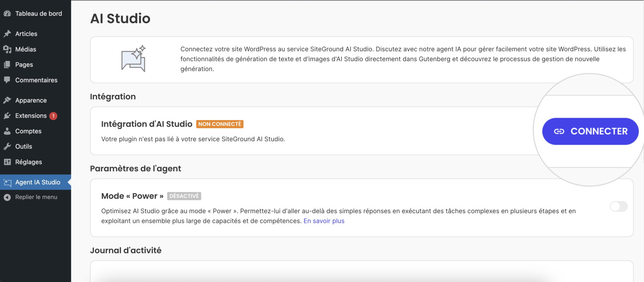Click the 'Optimisez AI Studio grâce au mode' description
Image resolution: width=644 pixels, height=282 pixels.
click(x=338, y=216)
